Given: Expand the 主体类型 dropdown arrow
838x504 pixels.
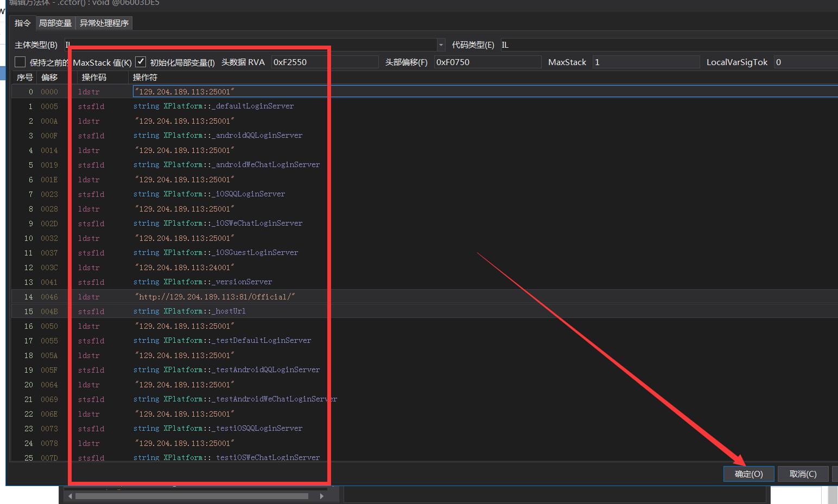Looking at the screenshot, I should pyautogui.click(x=441, y=45).
